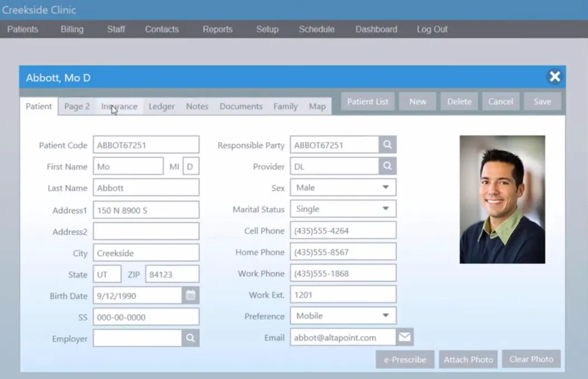
Task: Return to the Patient List
Action: (368, 101)
